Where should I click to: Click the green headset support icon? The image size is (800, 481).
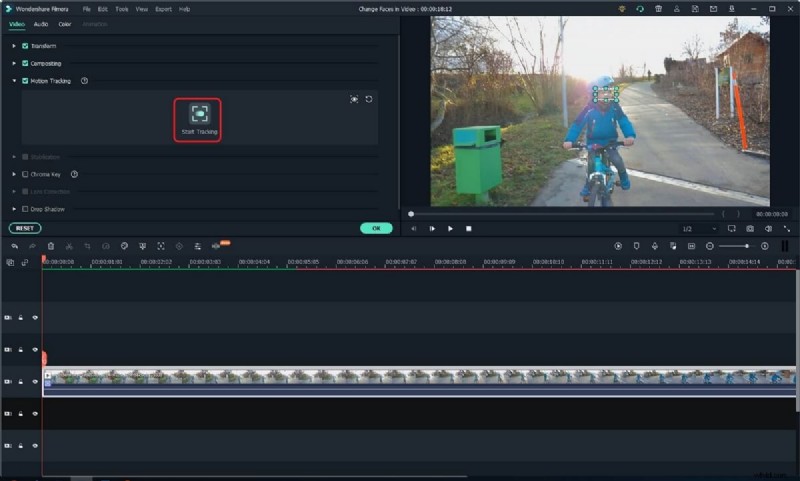click(640, 9)
